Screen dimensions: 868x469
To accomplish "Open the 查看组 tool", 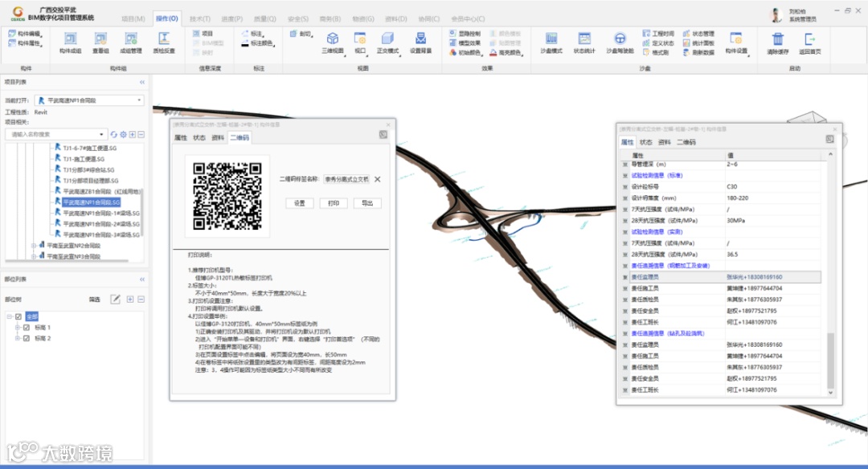I will pos(100,43).
